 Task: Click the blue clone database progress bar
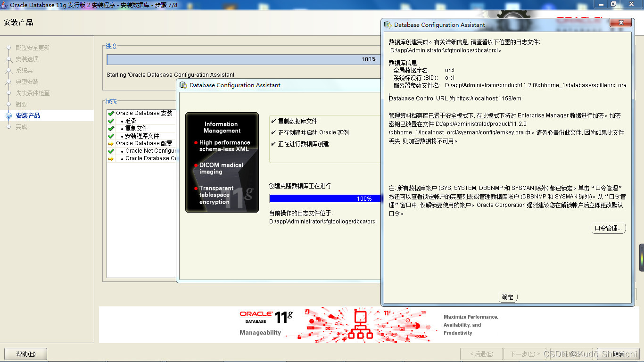[x=325, y=198]
